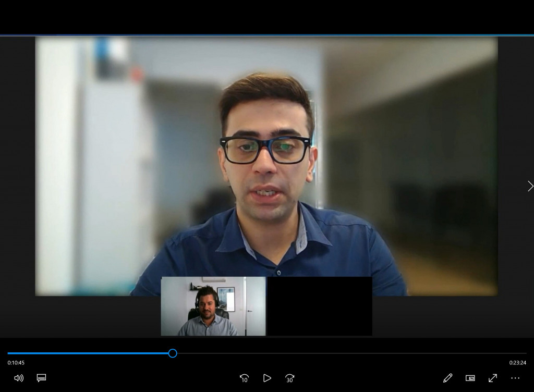The image size is (534, 392).
Task: Click the next chevron arrow at right edge
Action: pos(530,186)
